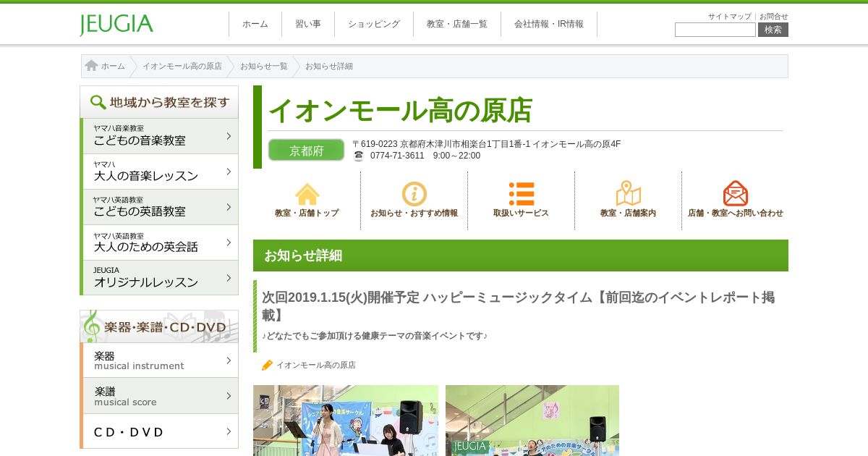Image resolution: width=868 pixels, height=456 pixels.
Task: Click the お知らせ詳細 section header
Action: pos(521,256)
